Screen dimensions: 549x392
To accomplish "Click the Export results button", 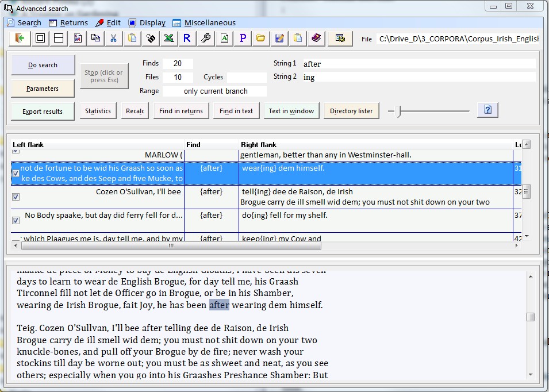I will (x=43, y=112).
